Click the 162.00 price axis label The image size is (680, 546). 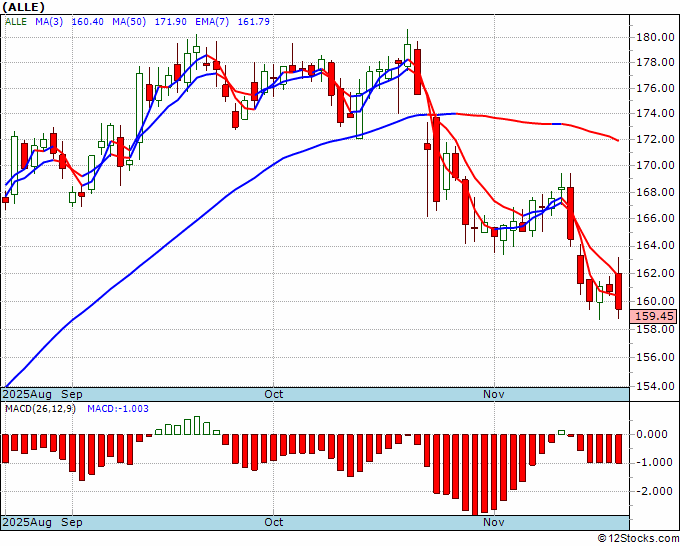click(655, 273)
